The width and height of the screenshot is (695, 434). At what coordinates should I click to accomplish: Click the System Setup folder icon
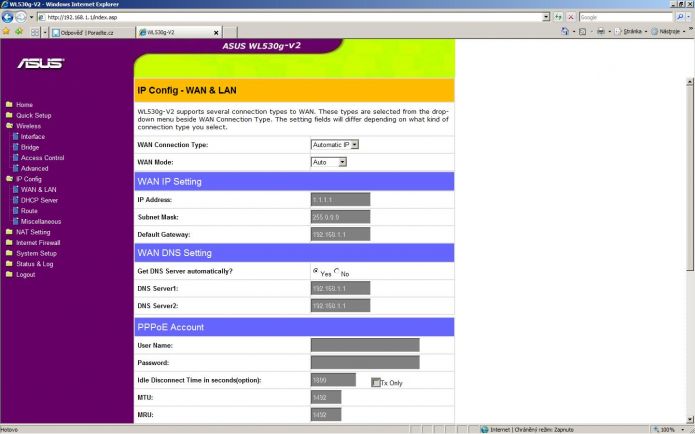coord(9,253)
